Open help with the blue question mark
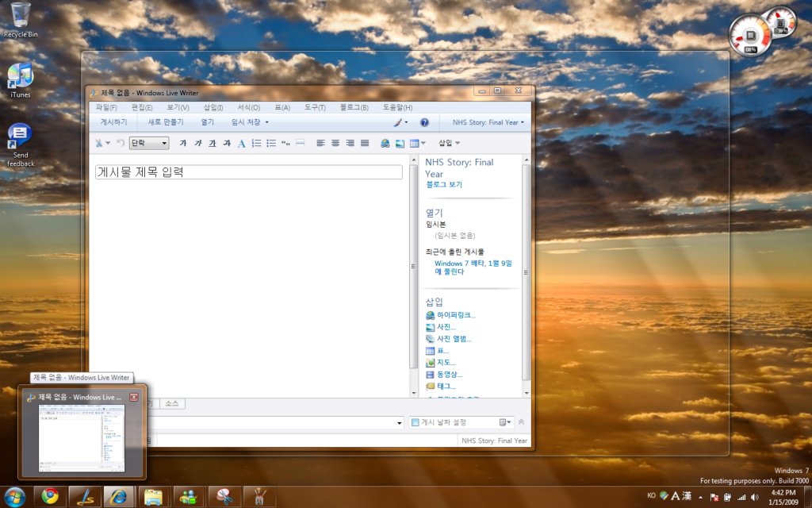Viewport: 812px width, 508px height. point(424,122)
